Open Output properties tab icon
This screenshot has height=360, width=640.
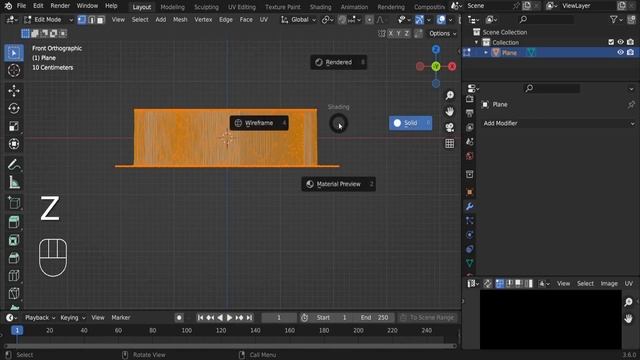(x=469, y=113)
